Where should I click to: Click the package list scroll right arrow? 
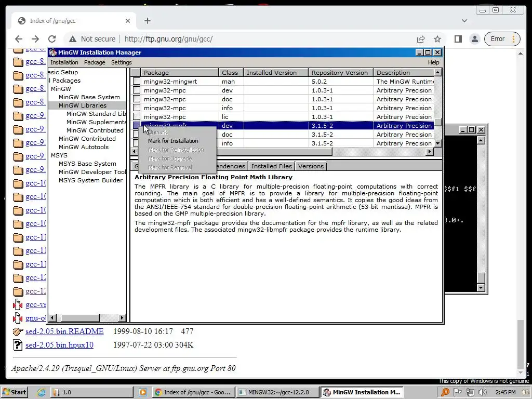point(430,151)
